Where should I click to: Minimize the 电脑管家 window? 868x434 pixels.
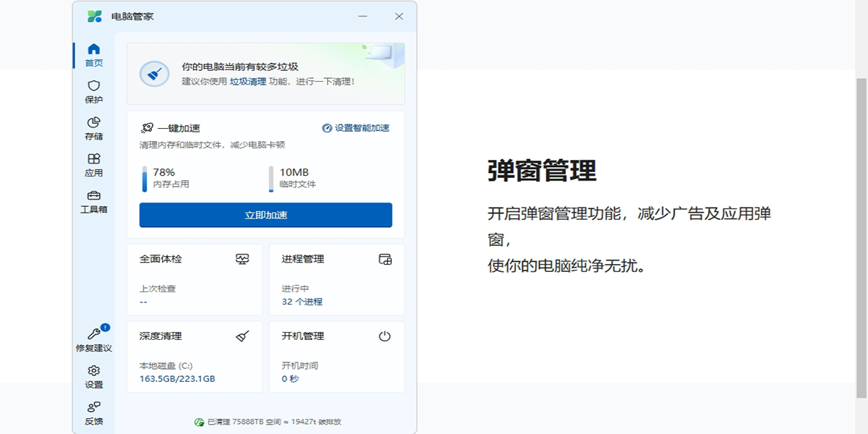(364, 16)
